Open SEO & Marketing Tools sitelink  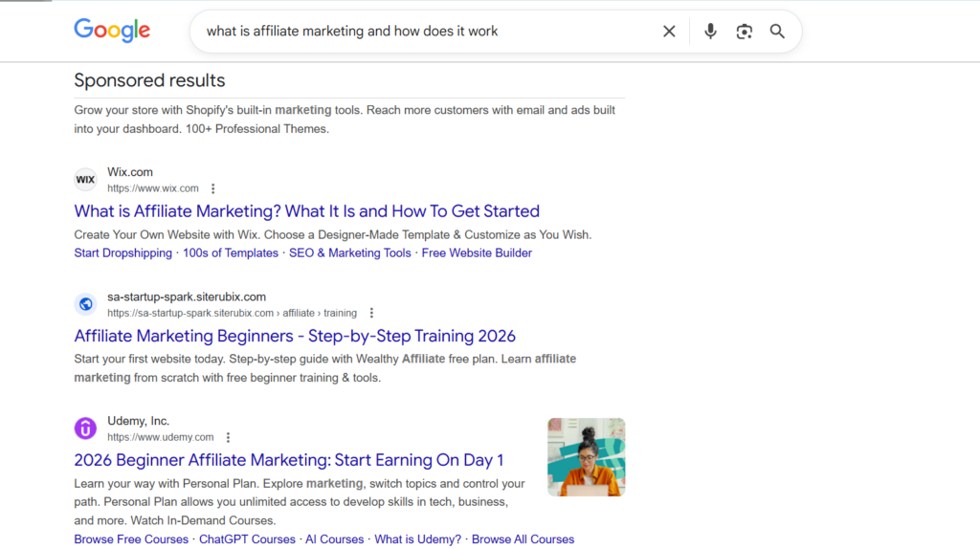pos(349,253)
